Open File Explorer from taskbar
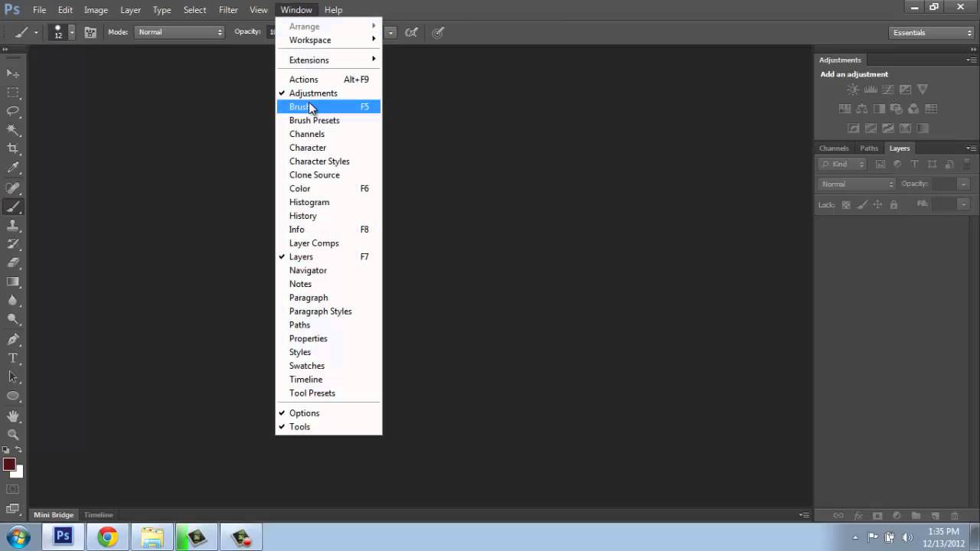Image resolution: width=980 pixels, height=551 pixels. point(152,537)
